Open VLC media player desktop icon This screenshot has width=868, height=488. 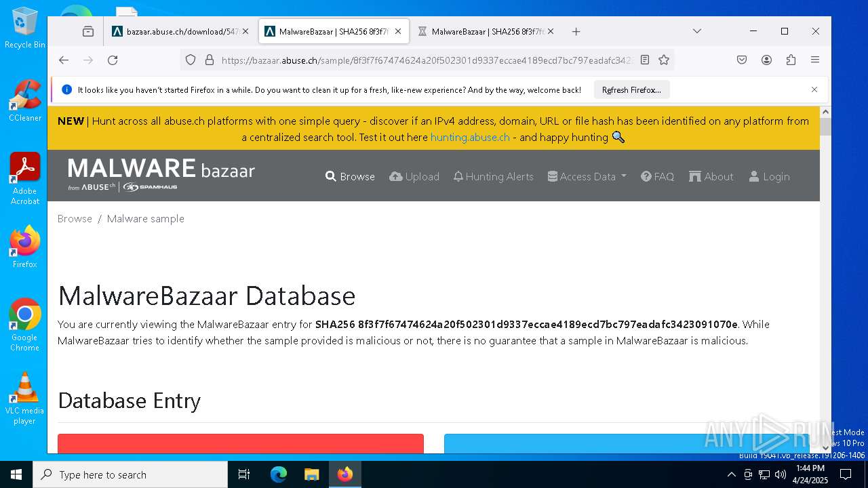click(x=24, y=398)
